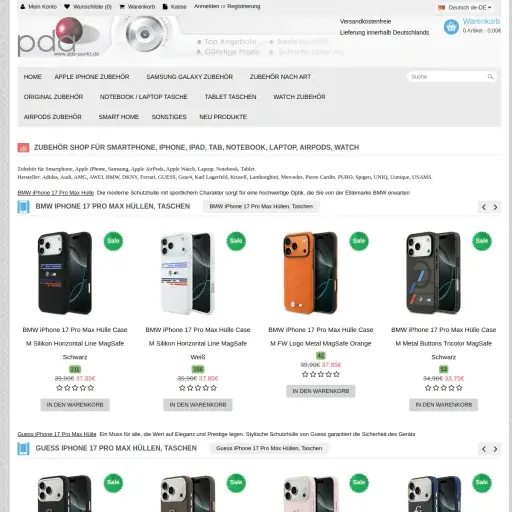Show next Guess products arrow
Viewport: 512px width, 512px height.
pos(495,449)
